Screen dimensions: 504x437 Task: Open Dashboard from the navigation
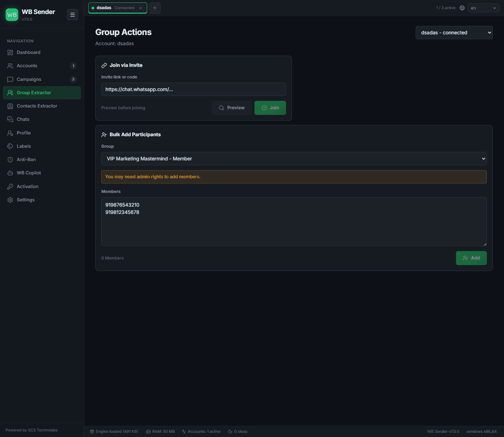(x=42, y=53)
